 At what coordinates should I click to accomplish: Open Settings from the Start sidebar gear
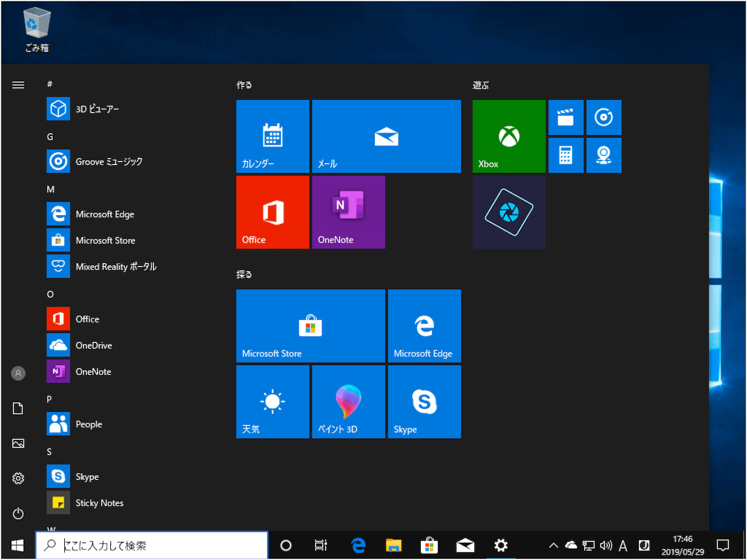[x=18, y=478]
